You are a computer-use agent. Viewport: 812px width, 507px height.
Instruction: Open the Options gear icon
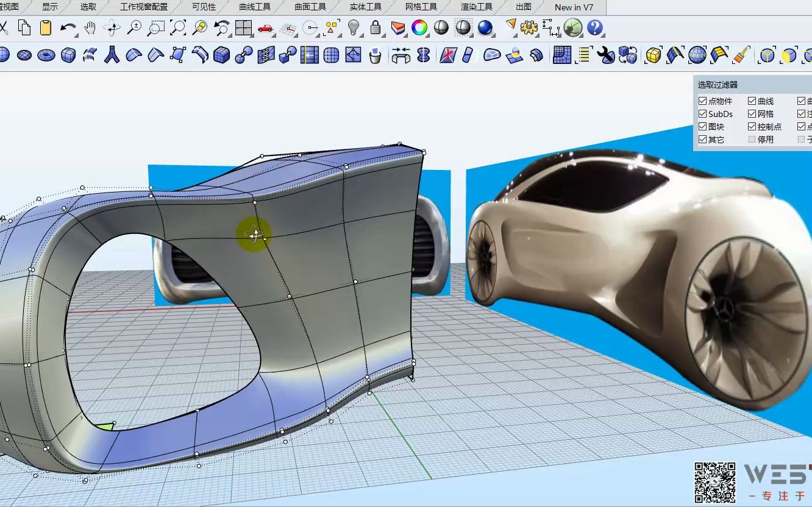[x=529, y=28]
